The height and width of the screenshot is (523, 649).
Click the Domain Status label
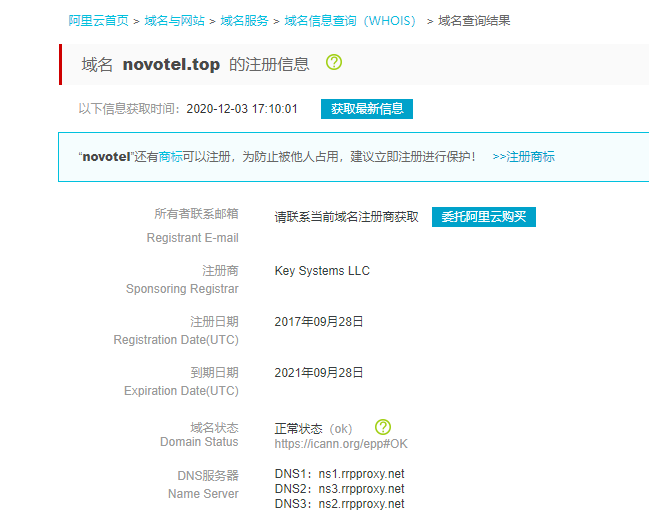pos(199,442)
